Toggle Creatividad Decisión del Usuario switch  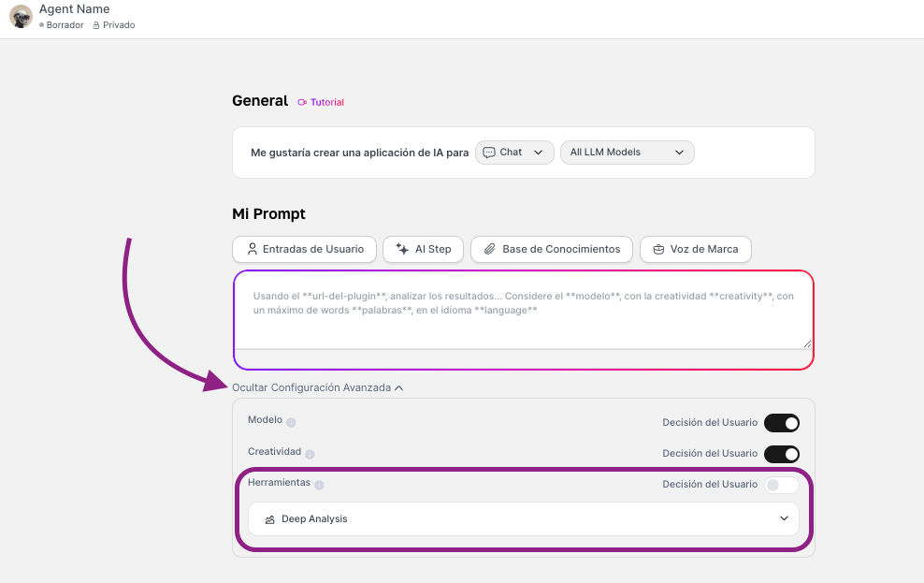[782, 454]
